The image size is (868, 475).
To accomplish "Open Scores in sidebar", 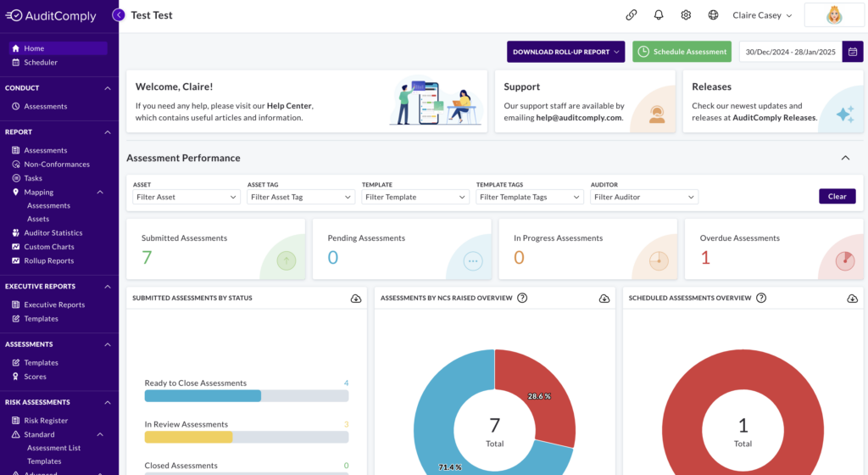I will click(x=35, y=377).
